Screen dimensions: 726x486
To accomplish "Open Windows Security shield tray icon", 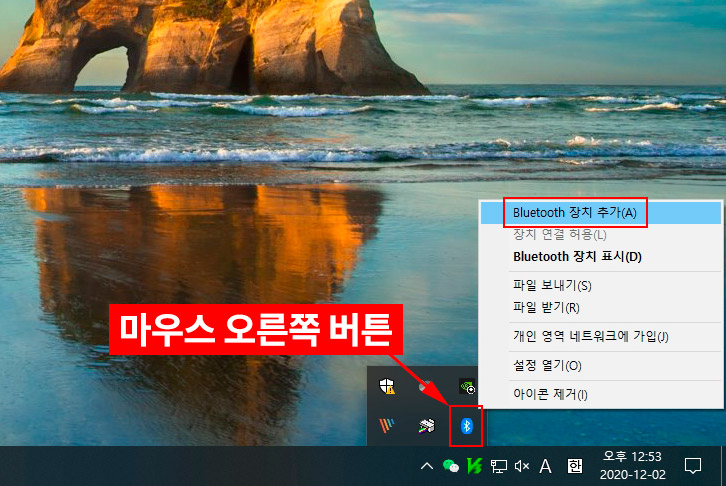I will 387,386.
